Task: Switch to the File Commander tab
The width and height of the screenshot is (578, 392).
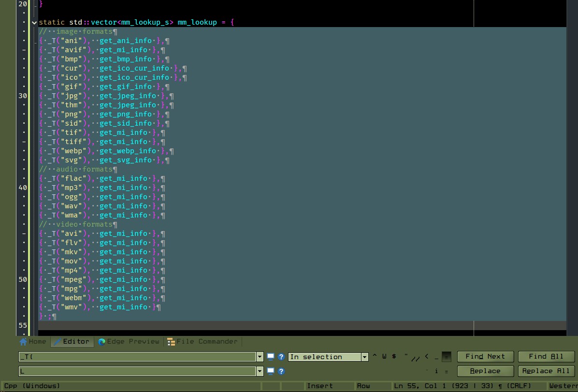Action: (202, 341)
